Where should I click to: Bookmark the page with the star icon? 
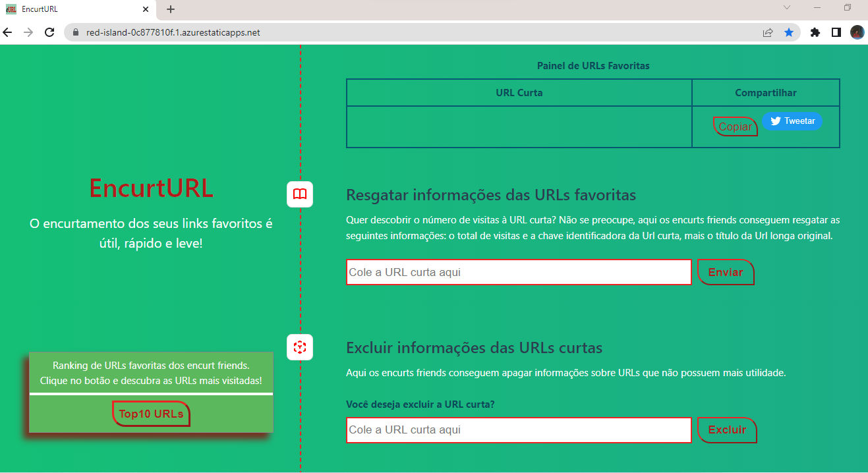point(789,32)
